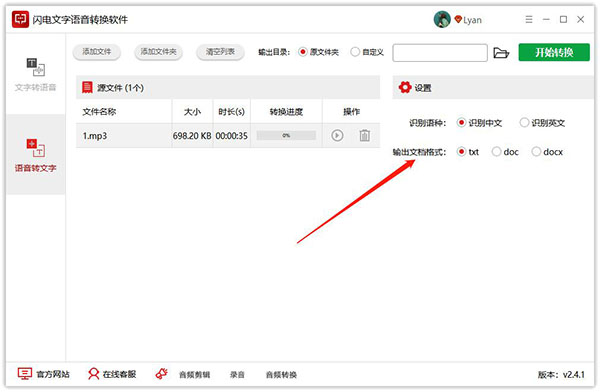Open 在线客服 customer service
The image size is (600, 392).
[112, 374]
